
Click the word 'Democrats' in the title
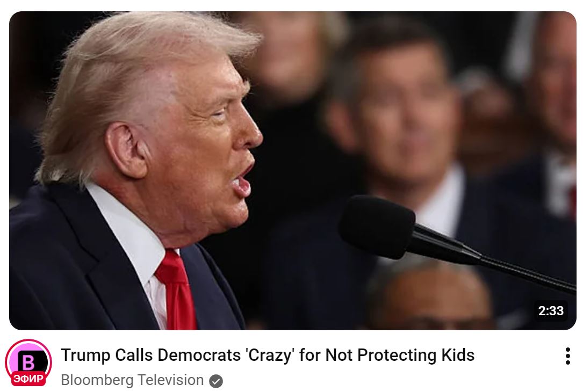tap(199, 355)
